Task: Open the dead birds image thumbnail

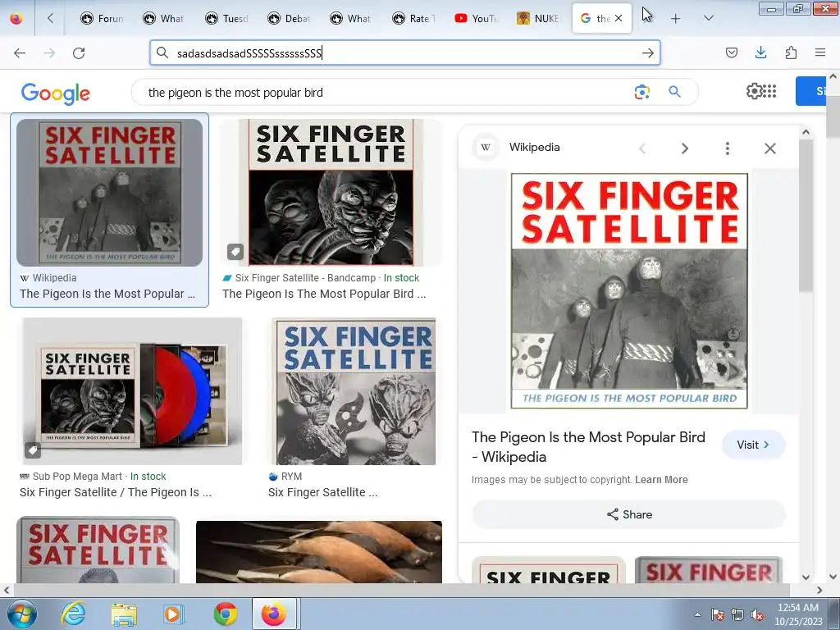Action: (x=319, y=552)
